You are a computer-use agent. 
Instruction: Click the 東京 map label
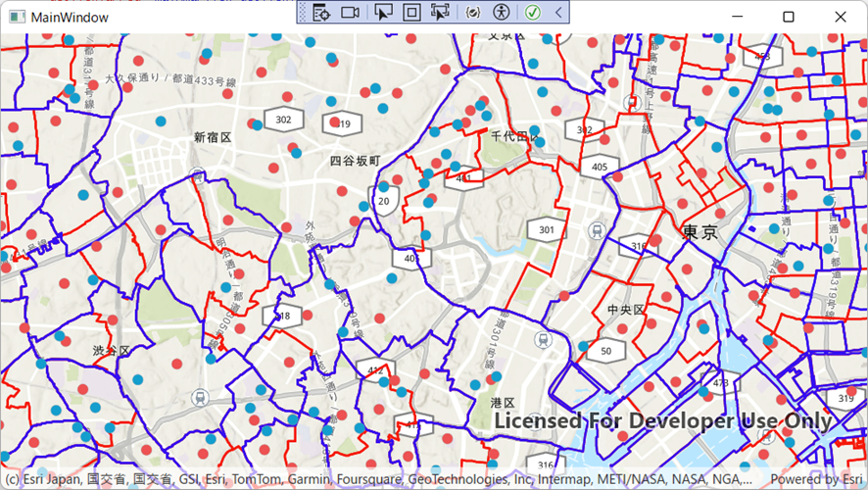pos(700,232)
